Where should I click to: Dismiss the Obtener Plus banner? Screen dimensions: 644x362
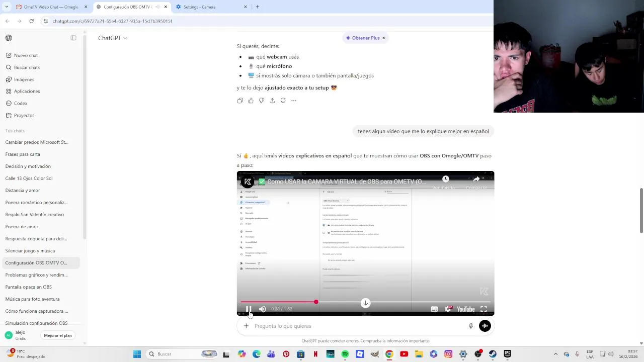tap(383, 38)
